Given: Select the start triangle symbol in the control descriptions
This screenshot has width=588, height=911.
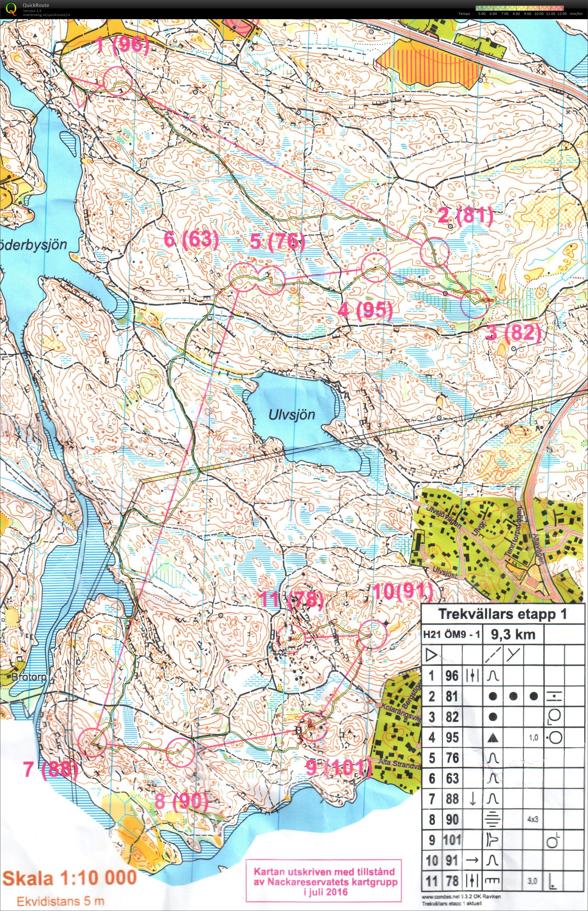Looking at the screenshot, I should pyautogui.click(x=431, y=654).
